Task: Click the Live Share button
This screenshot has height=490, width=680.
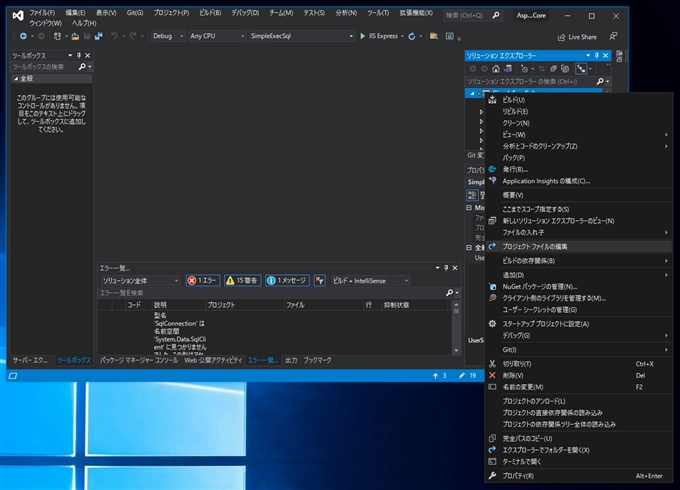Action: pos(577,37)
